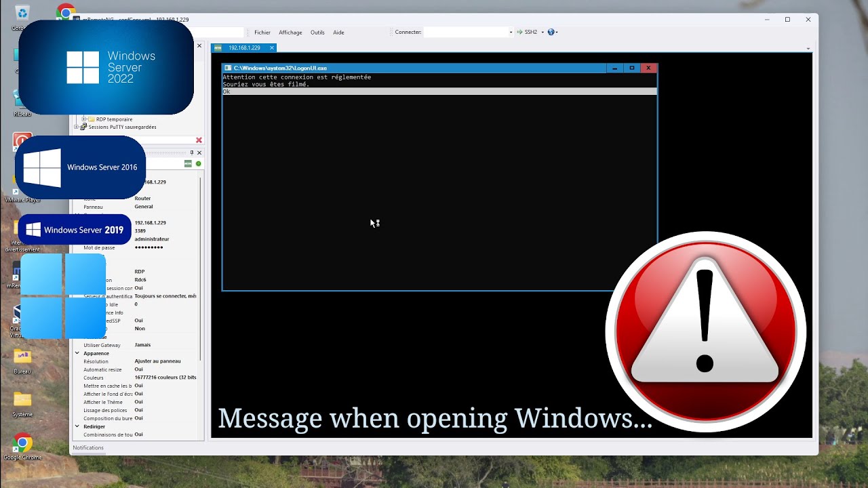
Task: Open the Fichier menu
Action: [x=262, y=33]
